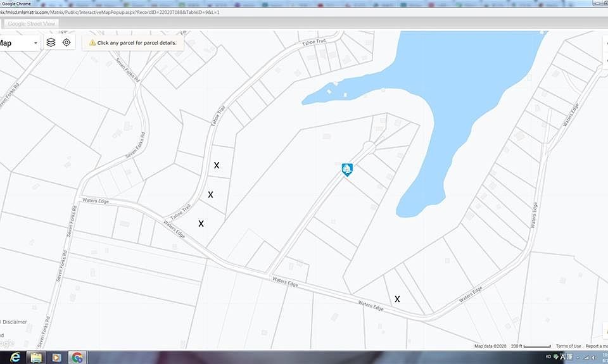Open Internet Explorer from the taskbar
This screenshot has width=608, height=364.
click(15, 357)
